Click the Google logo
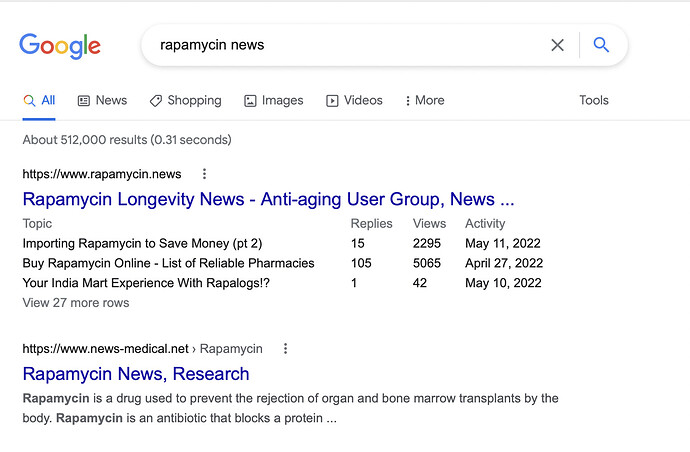 (60, 45)
